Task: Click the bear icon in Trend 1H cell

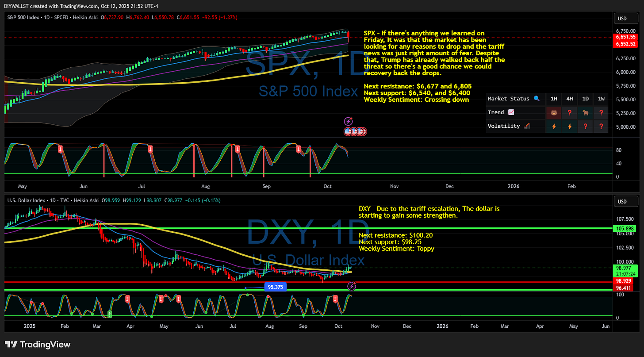Action: tap(554, 112)
